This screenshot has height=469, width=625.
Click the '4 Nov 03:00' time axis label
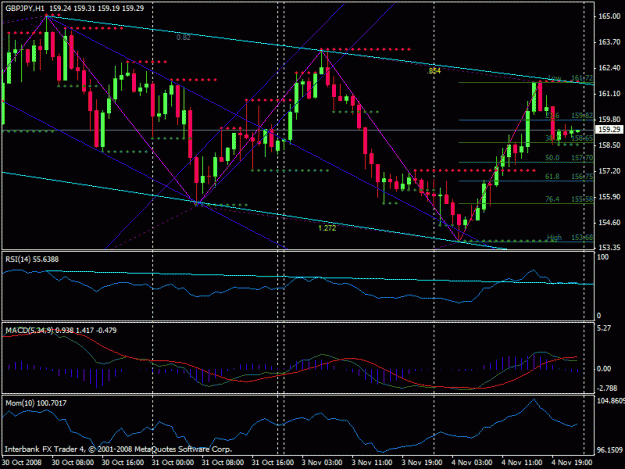point(472,463)
